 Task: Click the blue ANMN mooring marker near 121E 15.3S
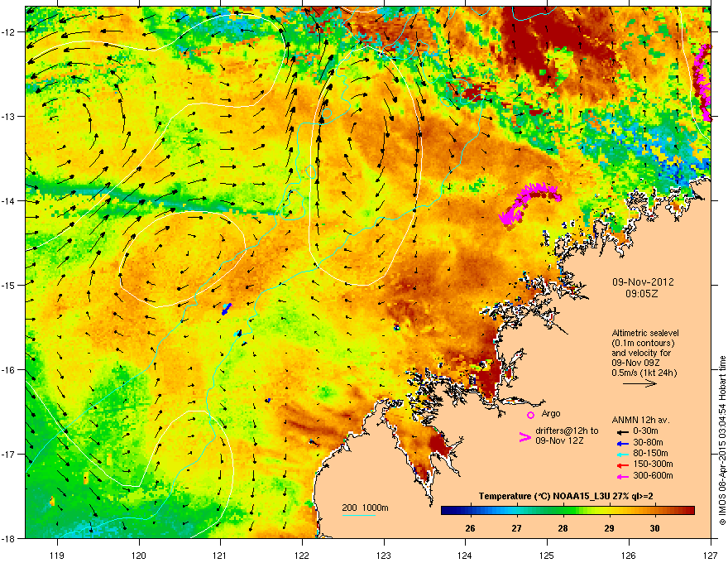pos(227,309)
